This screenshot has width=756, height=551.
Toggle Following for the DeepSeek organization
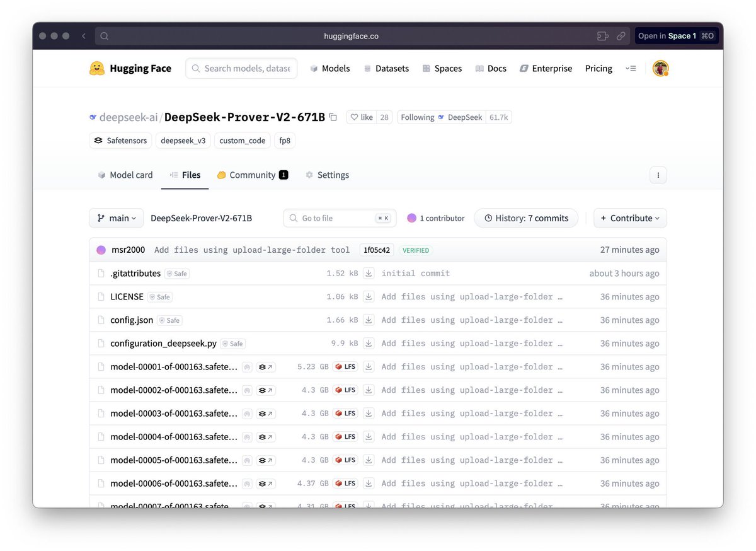[417, 117]
